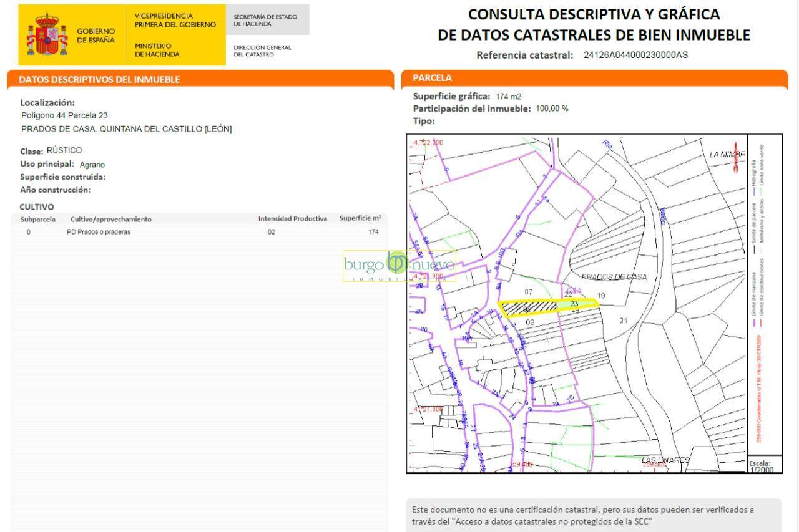Click the Superficie gráfica 174 m2 value
Screen dimensions: 799x532
click(x=508, y=97)
